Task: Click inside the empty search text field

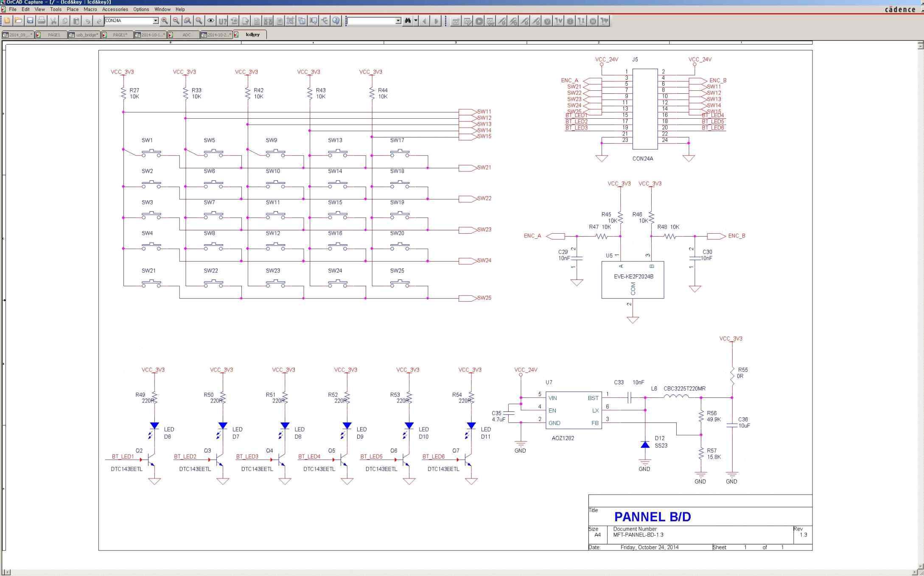Action: [372, 20]
